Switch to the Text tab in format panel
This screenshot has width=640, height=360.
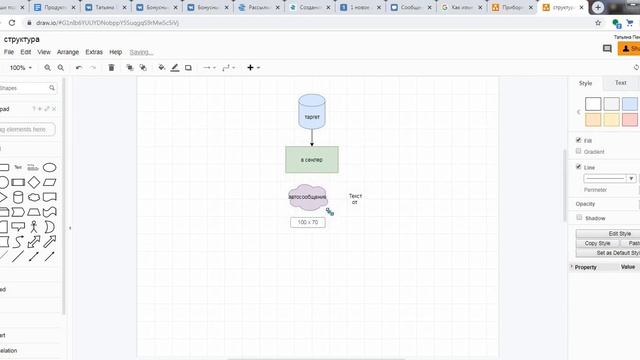pyautogui.click(x=620, y=83)
